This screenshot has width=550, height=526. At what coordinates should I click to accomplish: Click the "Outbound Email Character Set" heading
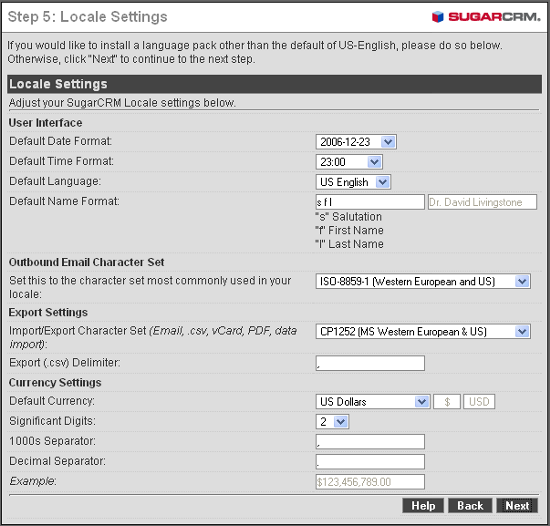click(x=87, y=262)
